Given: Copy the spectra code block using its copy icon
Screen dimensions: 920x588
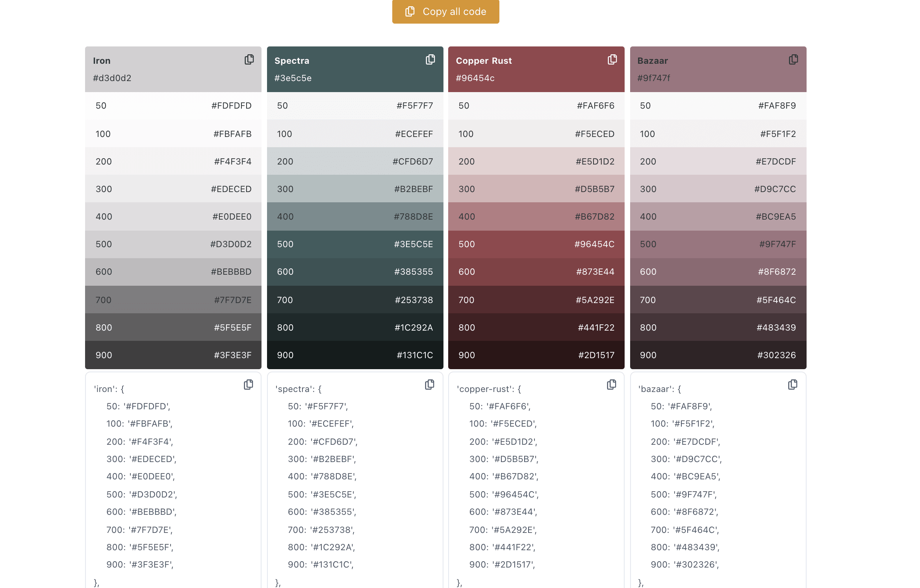Looking at the screenshot, I should click(430, 385).
